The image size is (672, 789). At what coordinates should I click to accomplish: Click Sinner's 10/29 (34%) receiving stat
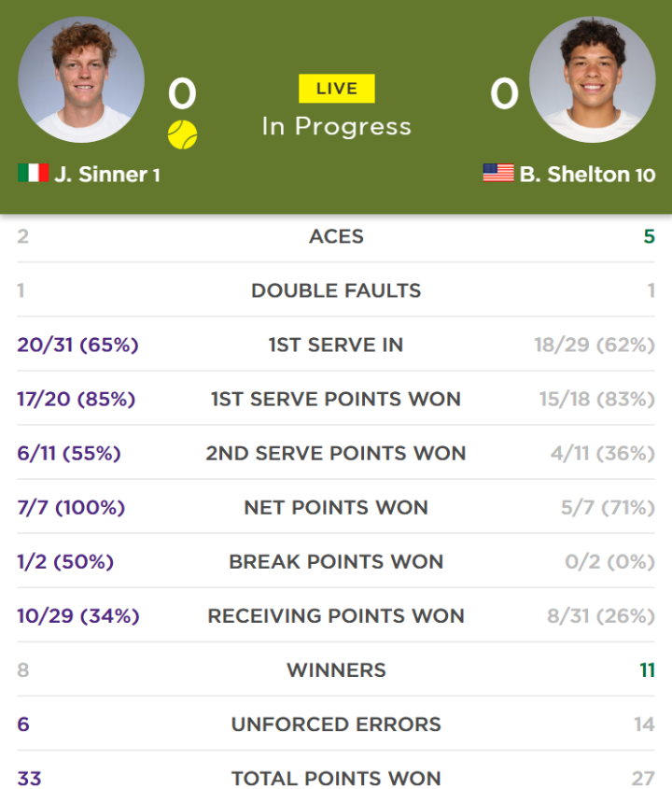click(x=78, y=616)
